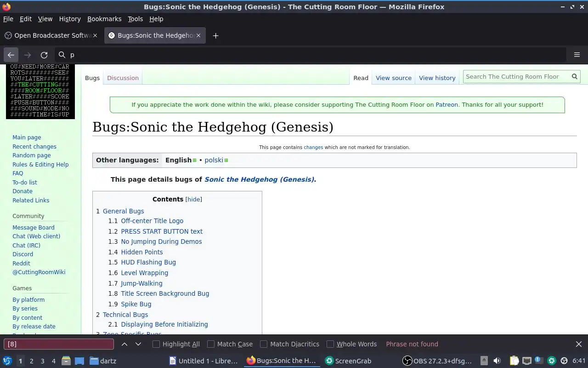Switch to workspace 4 in taskbar
Image resolution: width=588 pixels, height=368 pixels.
[x=54, y=361]
